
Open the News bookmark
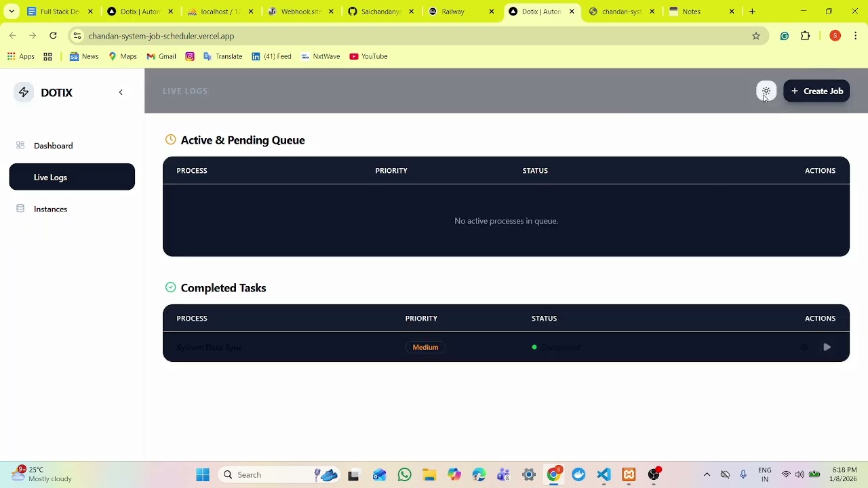tap(84, 56)
